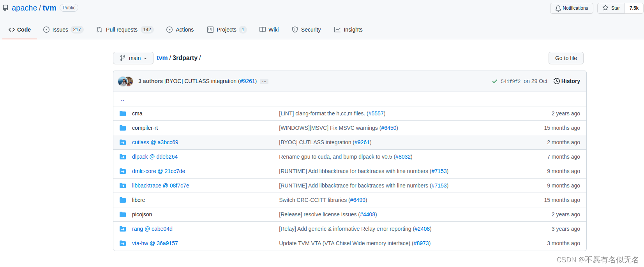
Task: Click the libcrc folder icon
Action: [123, 200]
